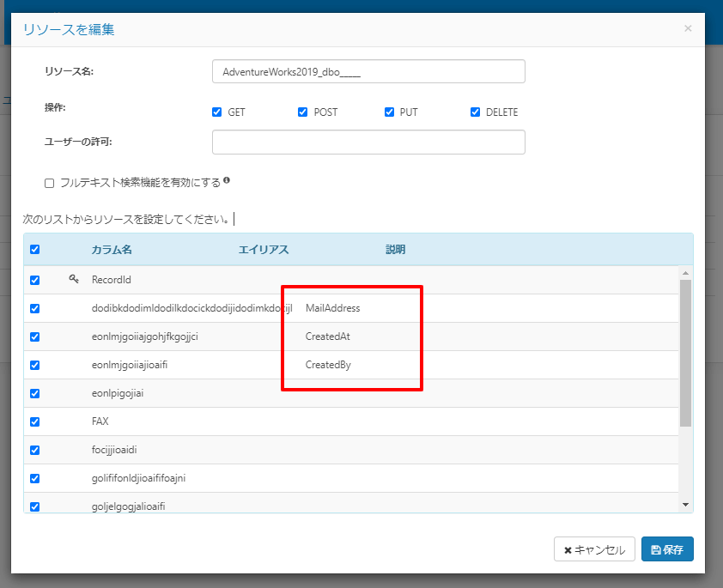This screenshot has width=723, height=588.
Task: Select the focijjioaidi column name
Action: [x=114, y=450]
